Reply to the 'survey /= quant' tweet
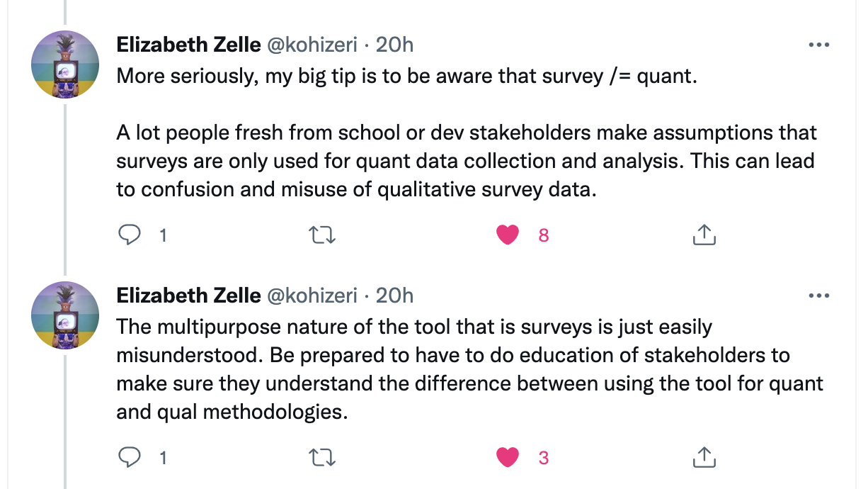This screenshot has height=489, width=868. [129, 235]
